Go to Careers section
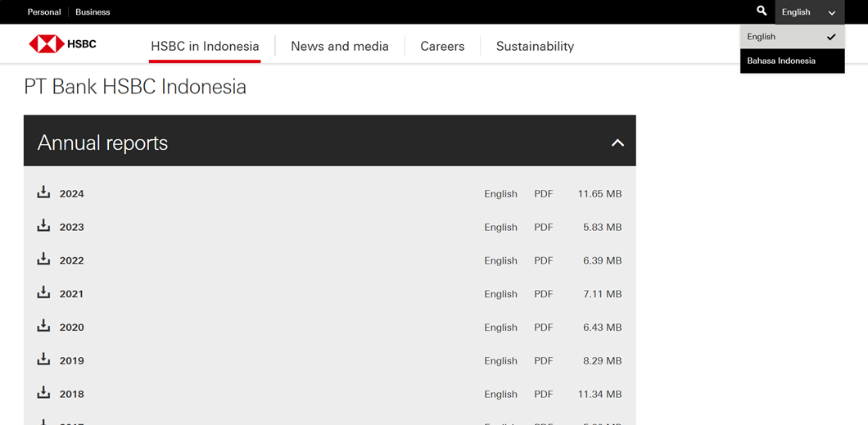Screen dimensions: 868x425 point(442,46)
